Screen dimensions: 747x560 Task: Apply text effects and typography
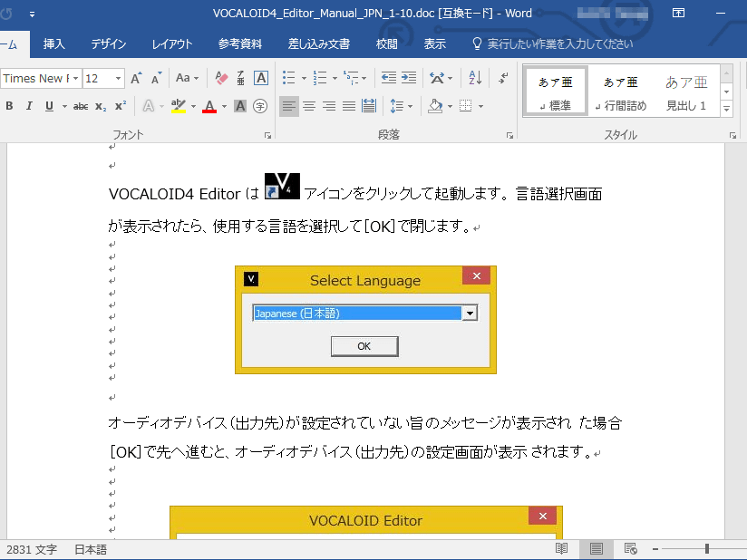149,106
